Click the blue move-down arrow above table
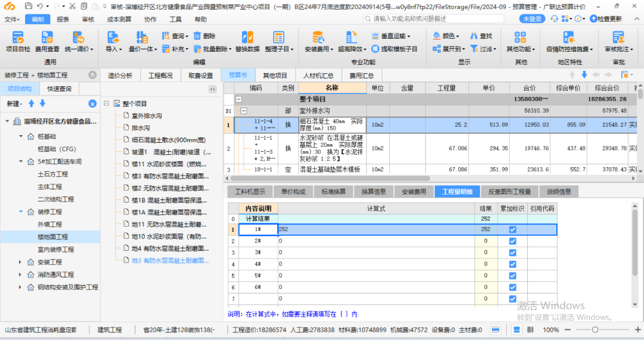644x340 pixels. click(x=584, y=74)
